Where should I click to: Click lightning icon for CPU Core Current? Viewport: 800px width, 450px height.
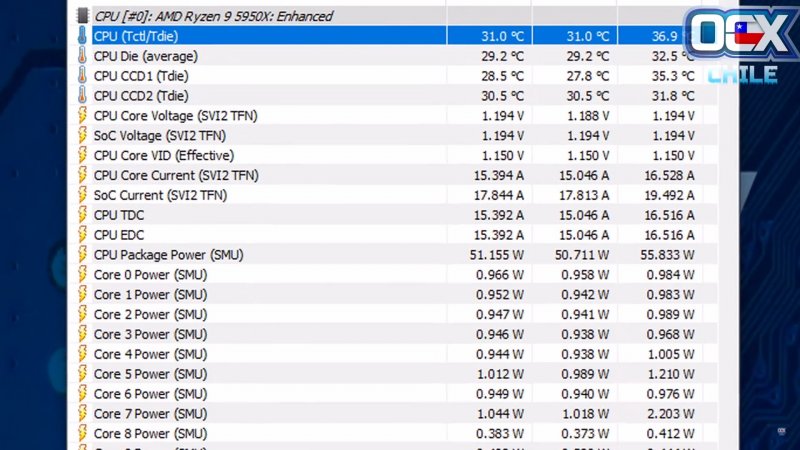click(82, 175)
